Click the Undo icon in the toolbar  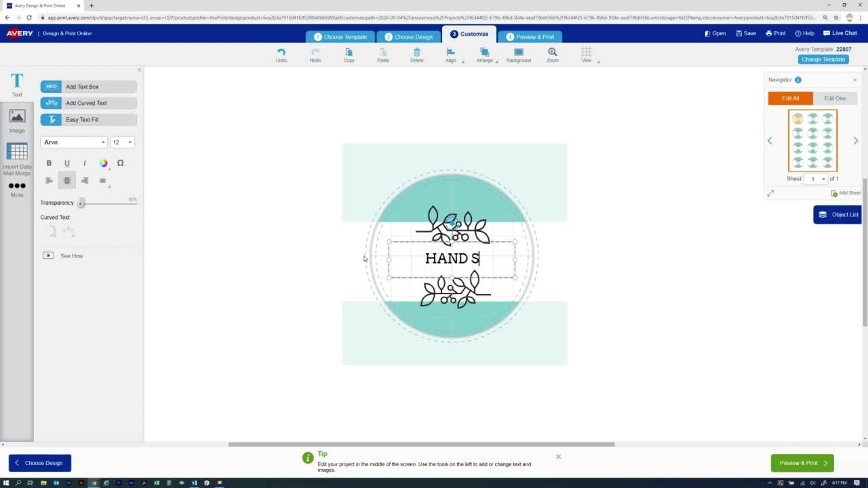(281, 53)
